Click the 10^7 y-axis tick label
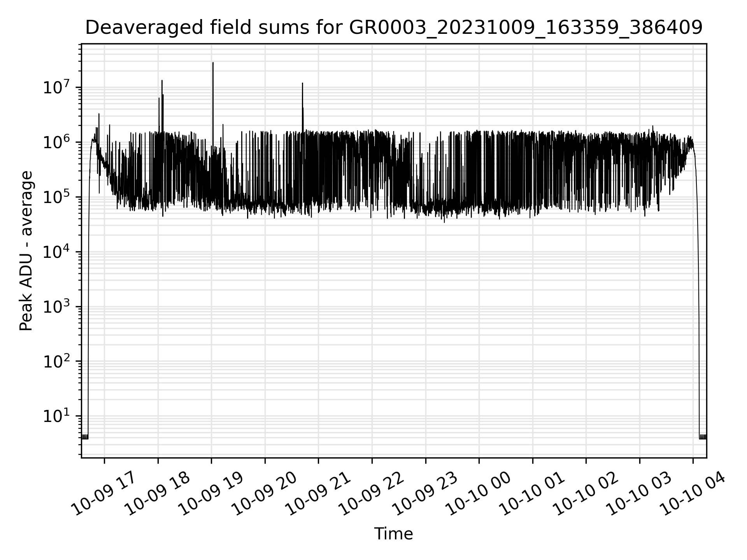 point(56,87)
